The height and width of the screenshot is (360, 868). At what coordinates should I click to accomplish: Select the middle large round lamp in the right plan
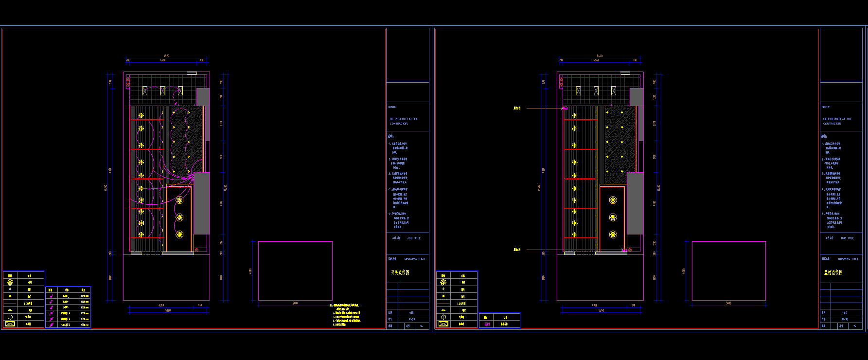point(613,217)
